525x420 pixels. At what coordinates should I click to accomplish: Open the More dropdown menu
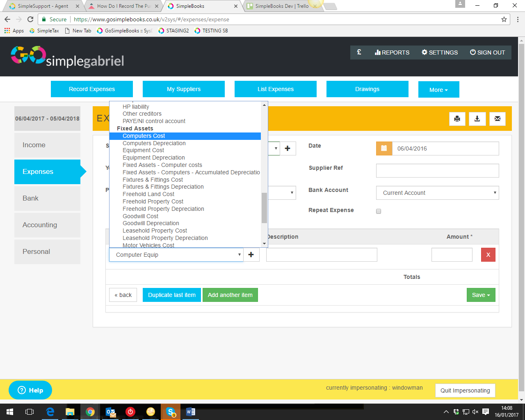tap(438, 89)
